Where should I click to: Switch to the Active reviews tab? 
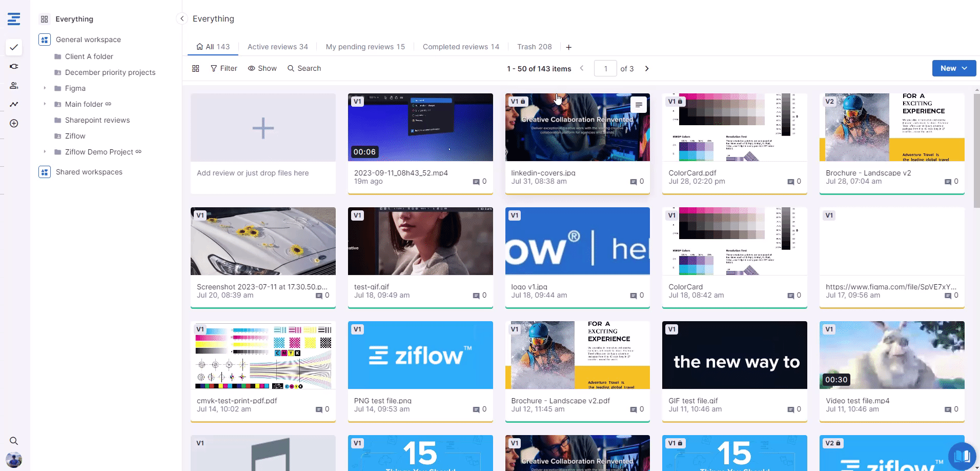[x=277, y=47]
